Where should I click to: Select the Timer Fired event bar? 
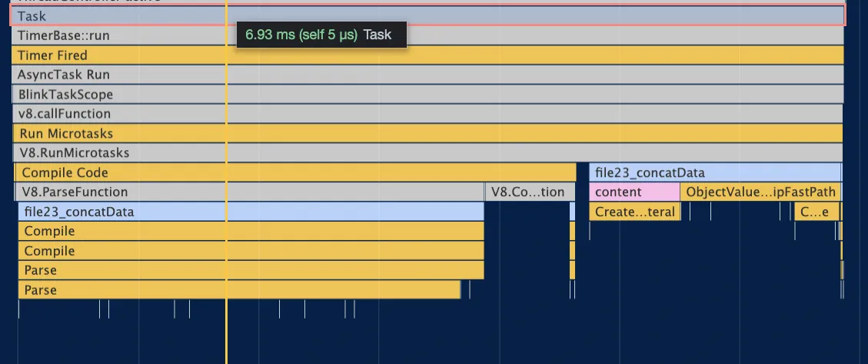427,55
